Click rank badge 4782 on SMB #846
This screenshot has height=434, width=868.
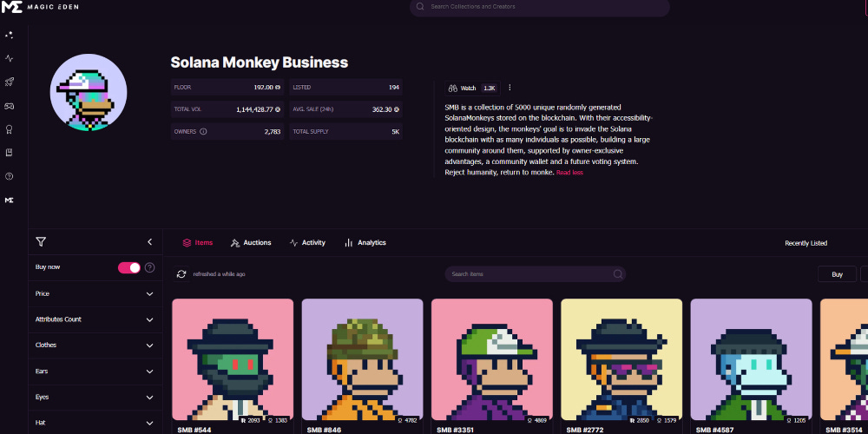[x=409, y=420]
